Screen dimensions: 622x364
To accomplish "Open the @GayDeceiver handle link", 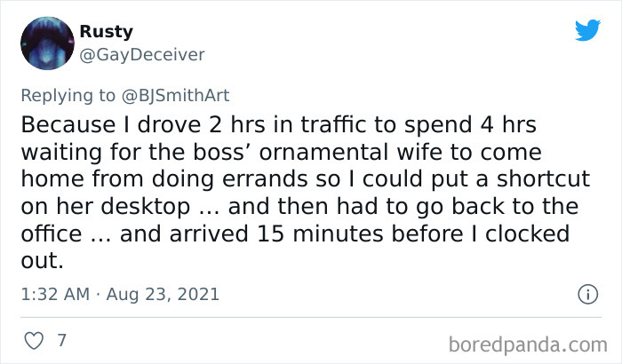I will (x=142, y=55).
